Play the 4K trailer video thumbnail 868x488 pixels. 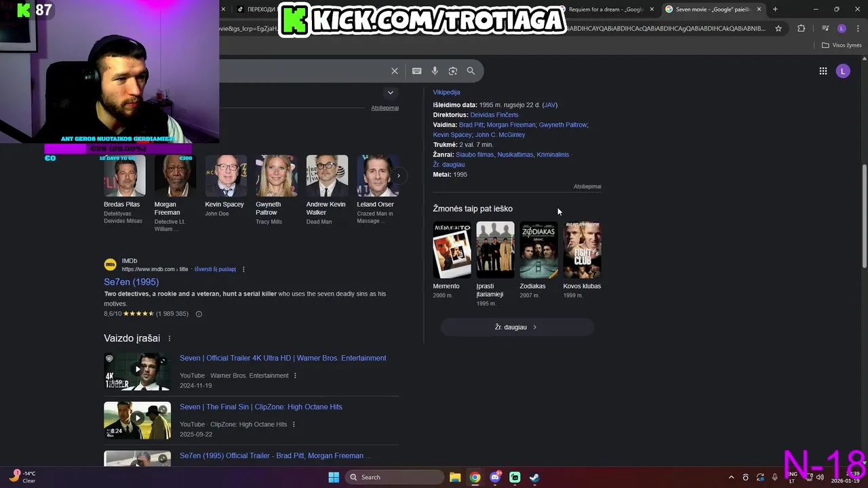coord(137,371)
